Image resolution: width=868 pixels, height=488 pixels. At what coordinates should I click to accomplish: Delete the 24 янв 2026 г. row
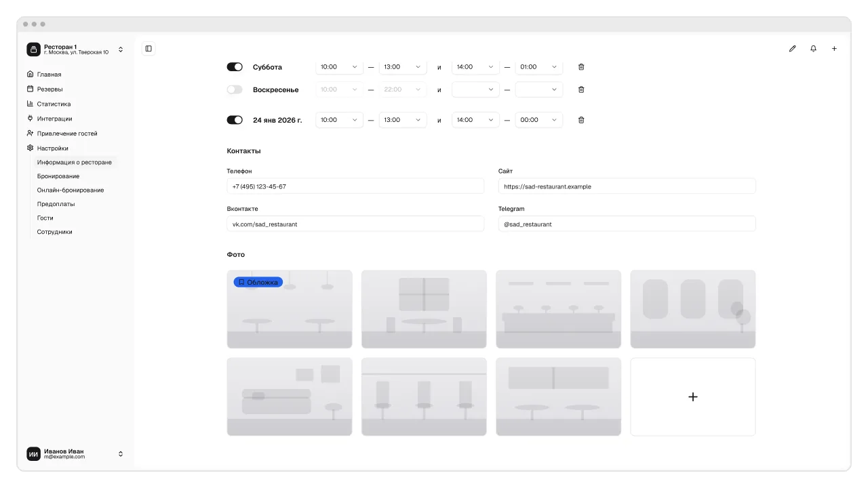(x=581, y=120)
